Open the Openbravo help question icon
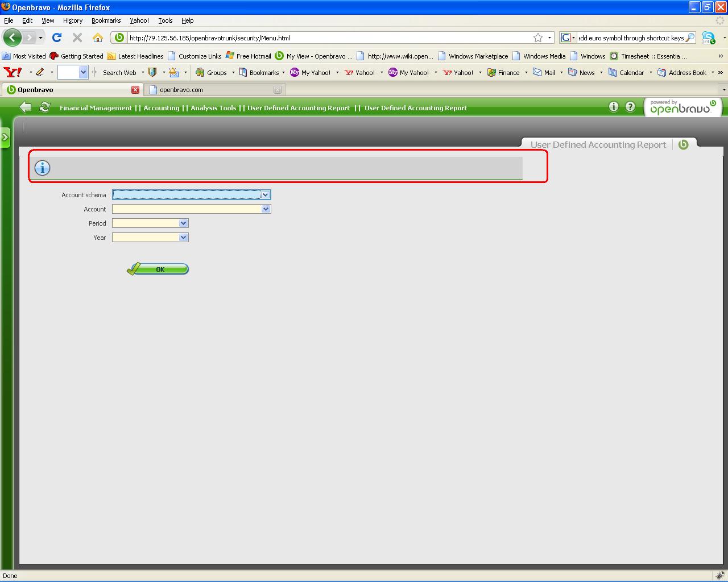728x582 pixels. click(630, 107)
